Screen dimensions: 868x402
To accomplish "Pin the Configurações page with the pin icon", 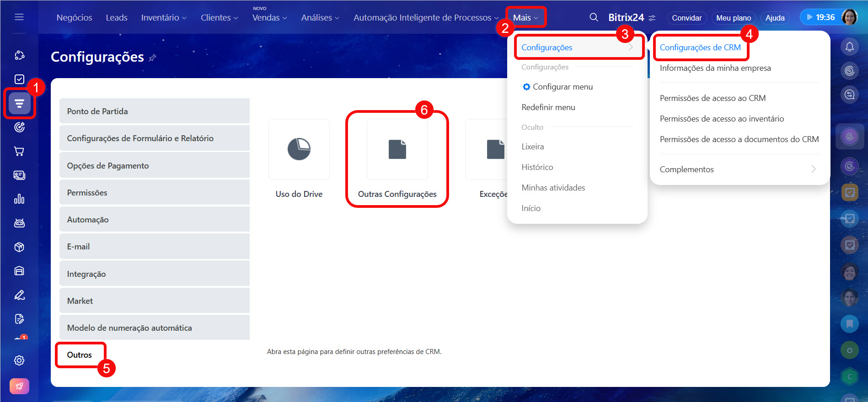I will (153, 58).
